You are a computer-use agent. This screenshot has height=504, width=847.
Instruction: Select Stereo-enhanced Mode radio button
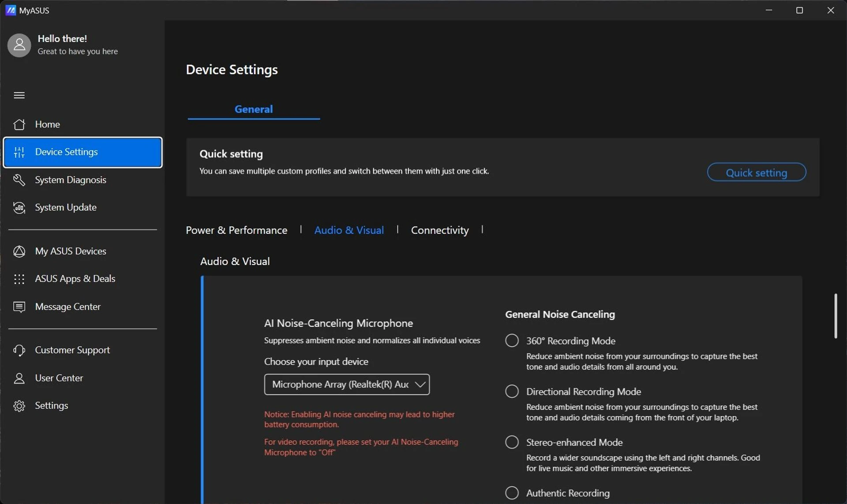(512, 442)
